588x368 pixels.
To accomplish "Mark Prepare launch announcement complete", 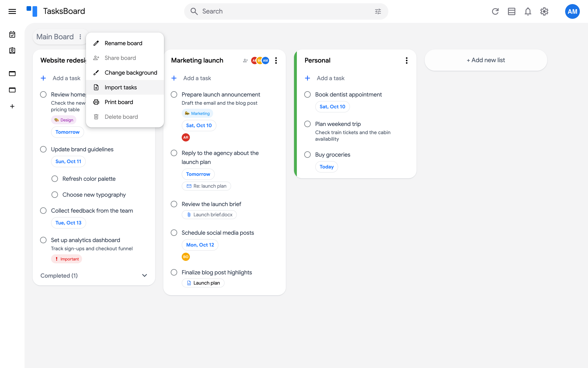I will (x=174, y=94).
